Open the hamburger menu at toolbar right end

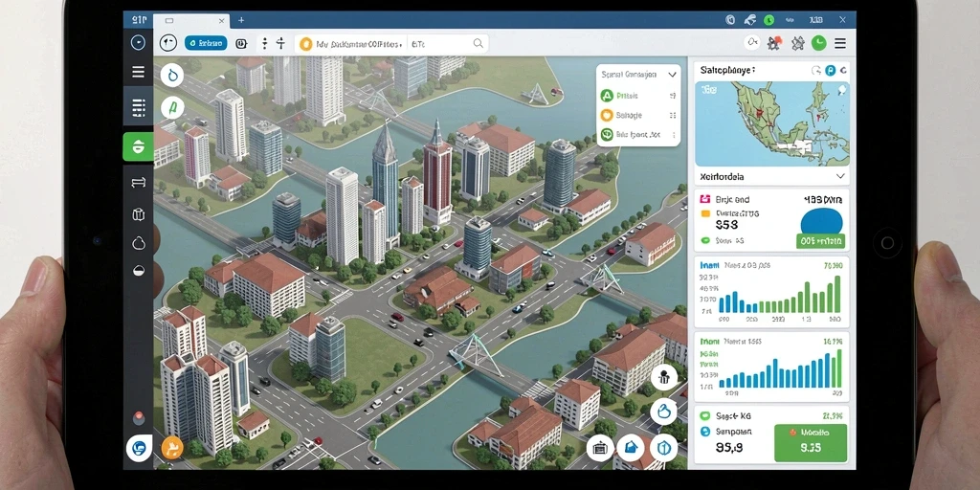[x=840, y=43]
